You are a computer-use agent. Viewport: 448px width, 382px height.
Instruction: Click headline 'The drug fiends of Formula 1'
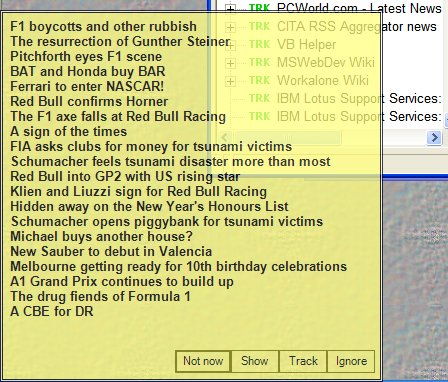[x=100, y=296]
